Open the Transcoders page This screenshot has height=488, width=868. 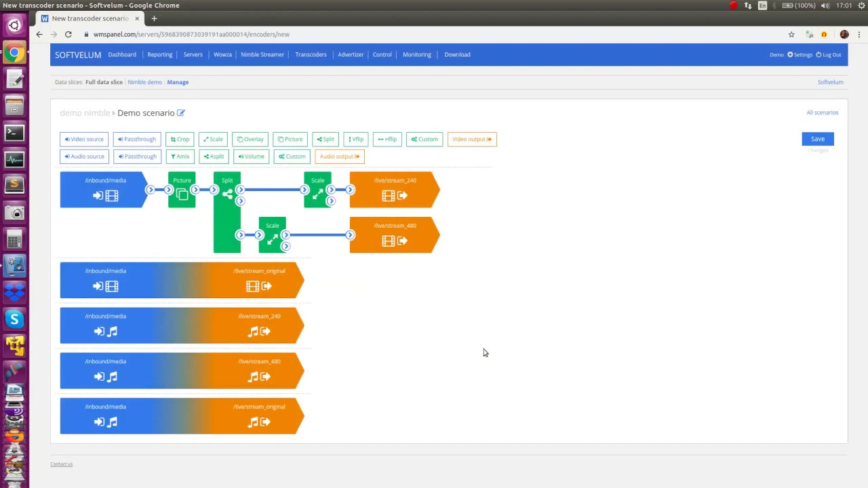[x=311, y=54]
